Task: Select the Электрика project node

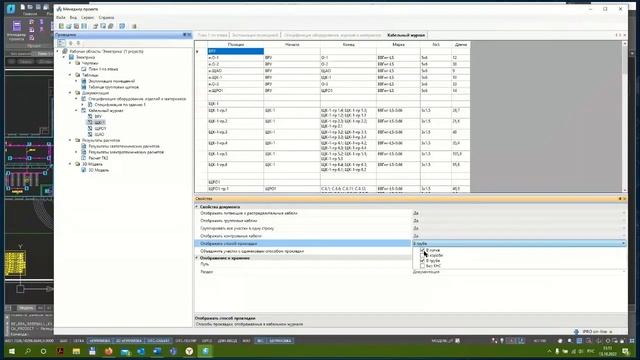Action: point(85,57)
